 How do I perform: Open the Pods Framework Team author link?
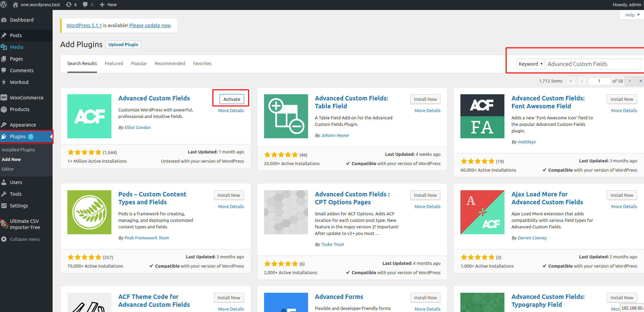(147, 238)
